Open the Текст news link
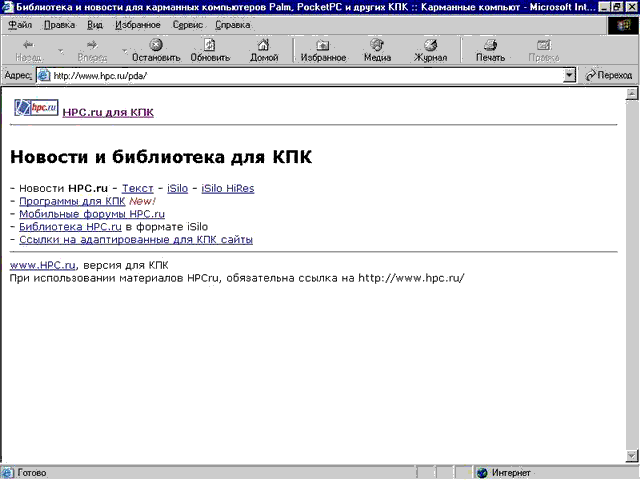Screen dimensions: 640x480 pos(138,189)
